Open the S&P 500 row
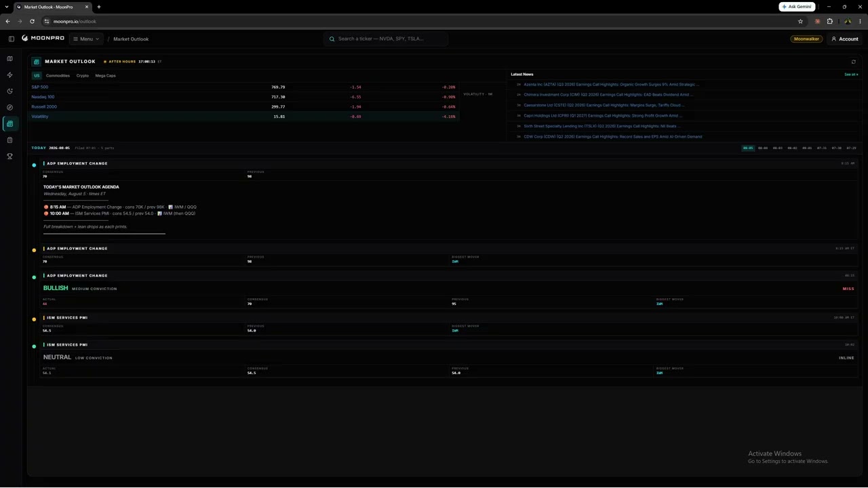The image size is (868, 488). click(244, 87)
